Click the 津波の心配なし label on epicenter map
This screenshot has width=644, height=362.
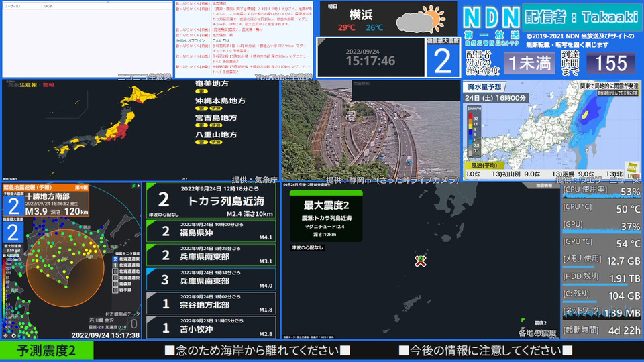(x=307, y=247)
